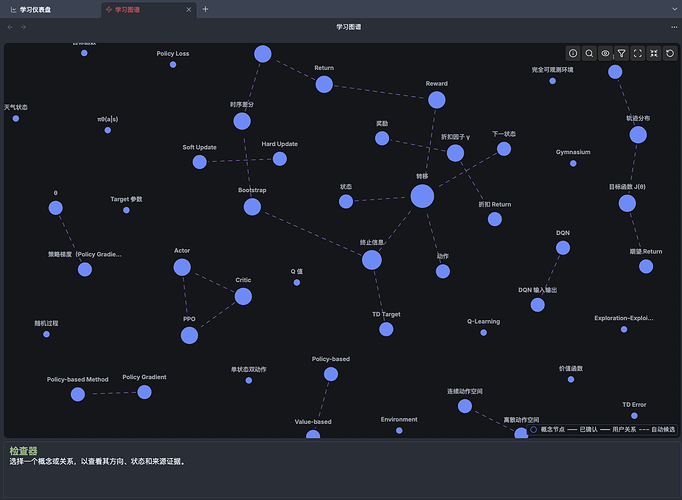Select the Critic node
The height and width of the screenshot is (500, 682).
coord(243,297)
